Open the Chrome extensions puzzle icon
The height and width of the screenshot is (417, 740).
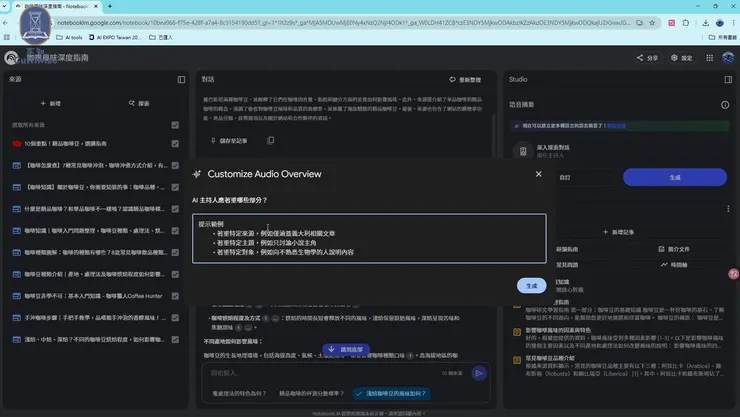click(686, 23)
